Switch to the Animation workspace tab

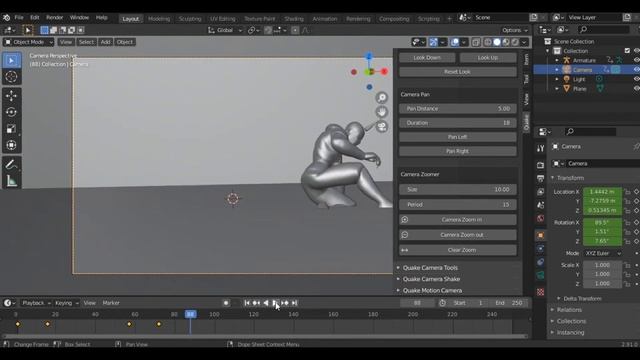tap(325, 19)
